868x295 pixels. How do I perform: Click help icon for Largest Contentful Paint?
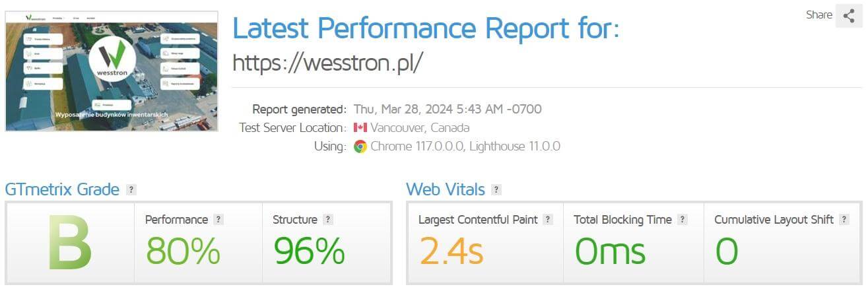point(548,220)
